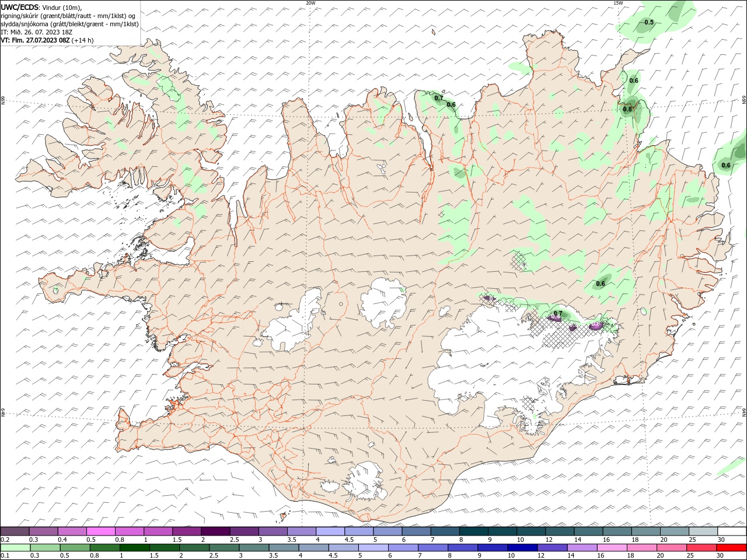Select the bottom-row light pink swatch at 16
747x560 pixels.
(x=612, y=548)
